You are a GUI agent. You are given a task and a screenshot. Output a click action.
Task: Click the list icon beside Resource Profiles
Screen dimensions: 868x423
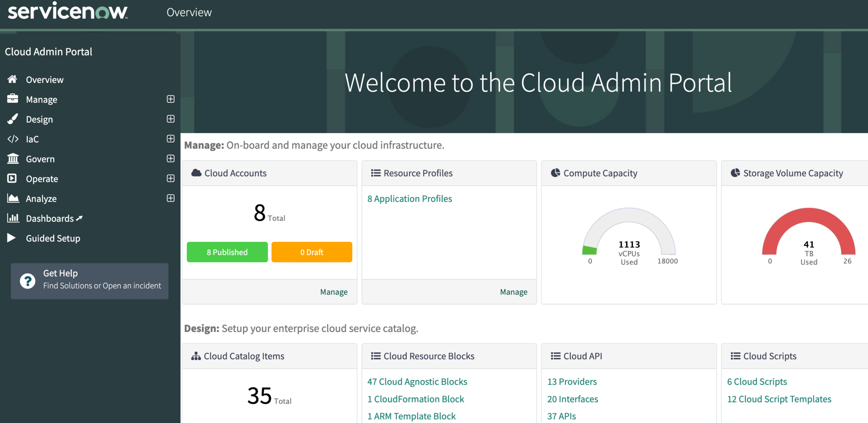(375, 173)
